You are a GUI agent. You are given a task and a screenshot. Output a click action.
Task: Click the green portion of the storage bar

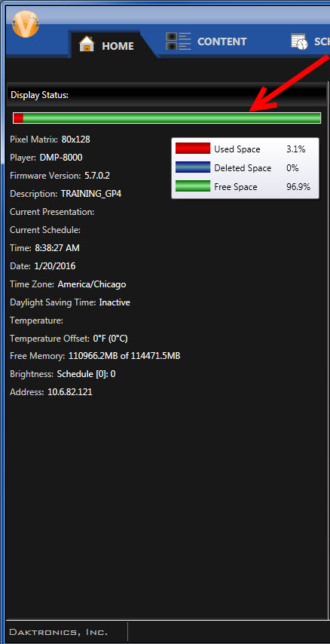coord(172,118)
